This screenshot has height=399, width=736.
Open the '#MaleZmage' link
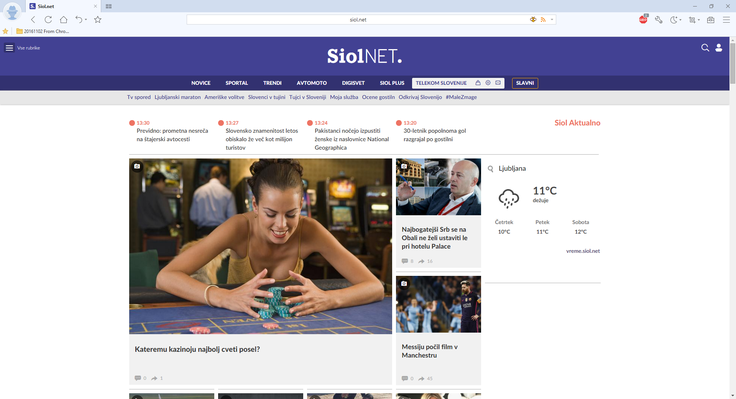[461, 97]
